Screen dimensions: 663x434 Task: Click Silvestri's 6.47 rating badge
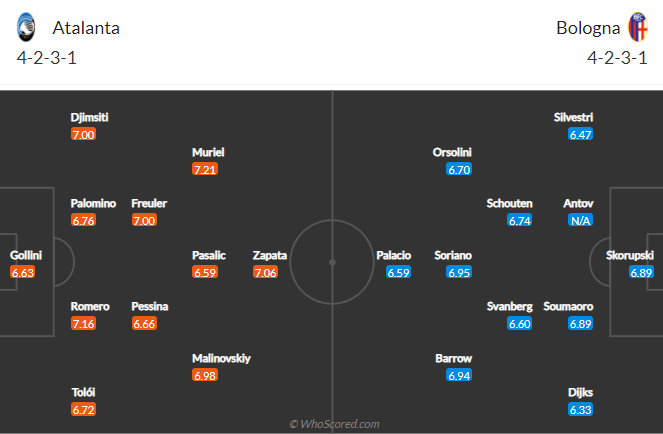point(580,135)
